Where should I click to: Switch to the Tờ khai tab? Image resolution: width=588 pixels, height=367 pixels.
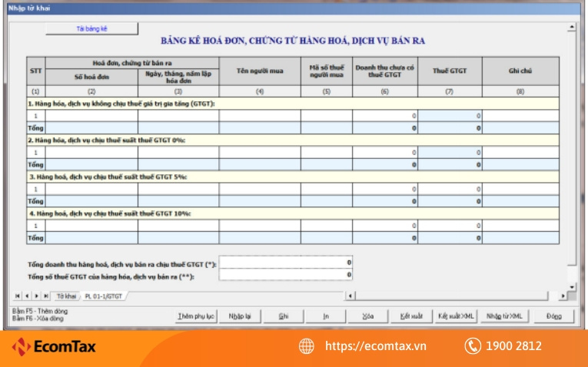pyautogui.click(x=66, y=296)
